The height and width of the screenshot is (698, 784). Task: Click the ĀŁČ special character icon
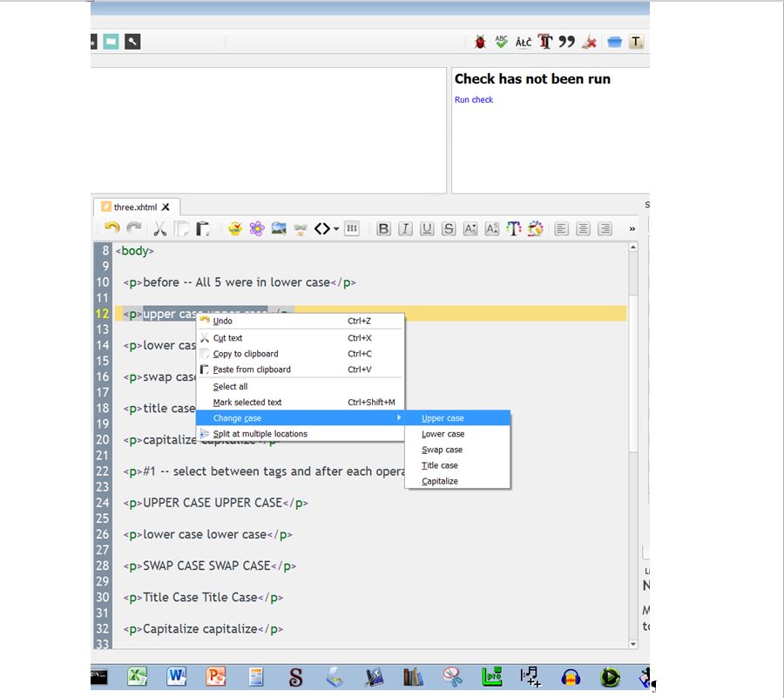[x=524, y=42]
